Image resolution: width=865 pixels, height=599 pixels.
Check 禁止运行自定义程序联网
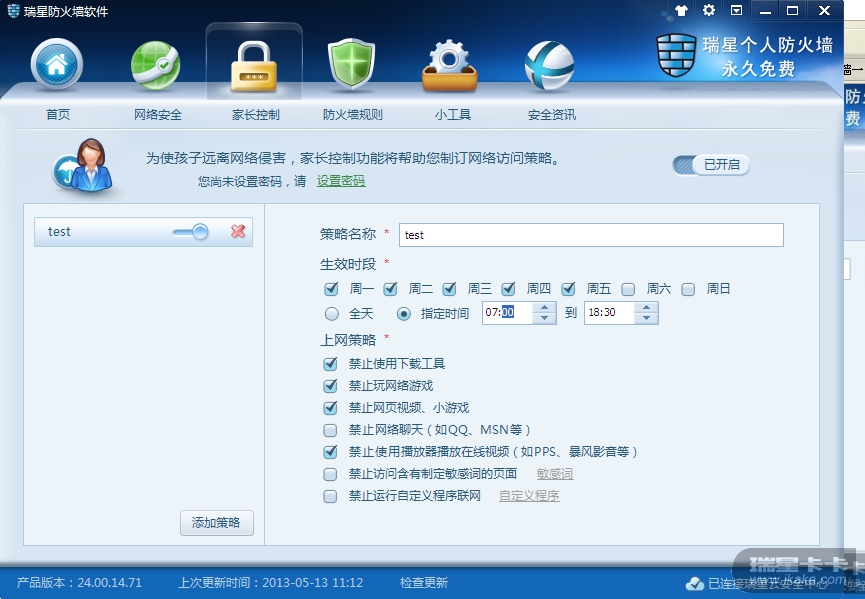(330, 496)
